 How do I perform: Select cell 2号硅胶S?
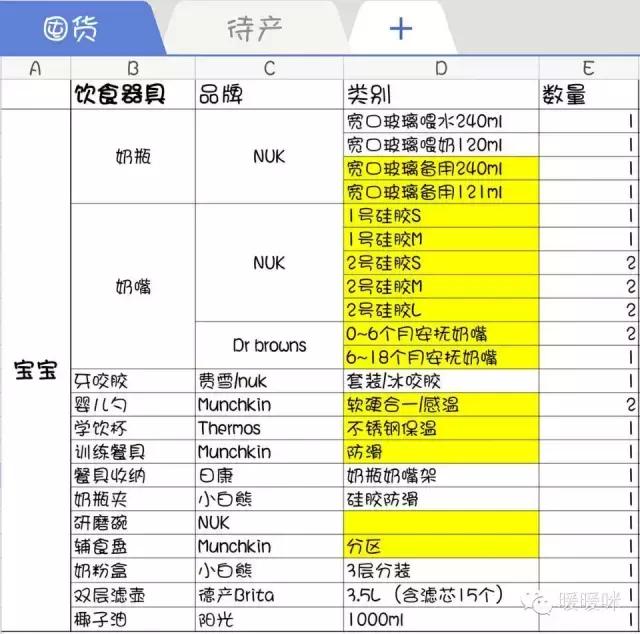pos(441,263)
